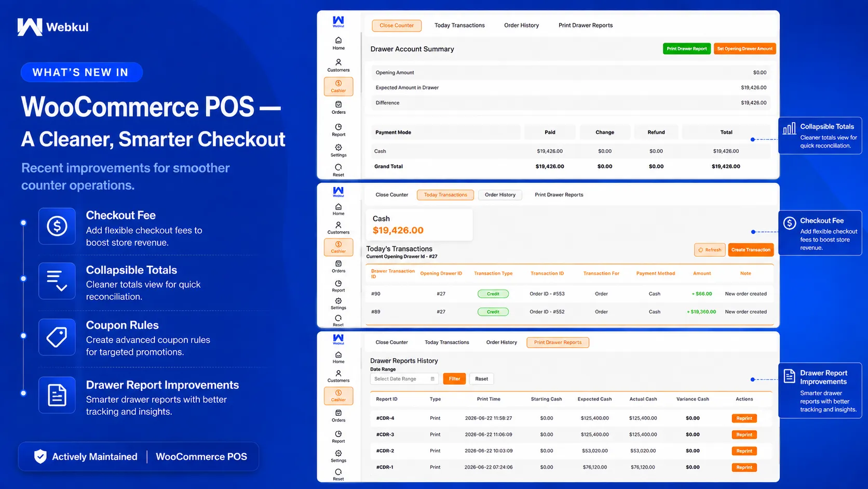This screenshot has height=489, width=868.
Task: Click the Grand Total row label
Action: (388, 166)
